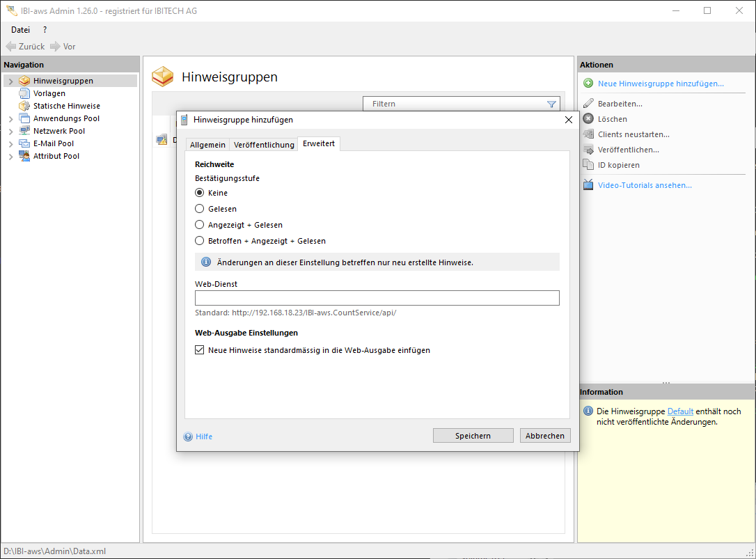The image size is (756, 559).
Task: Open the Datei menu
Action: click(21, 30)
